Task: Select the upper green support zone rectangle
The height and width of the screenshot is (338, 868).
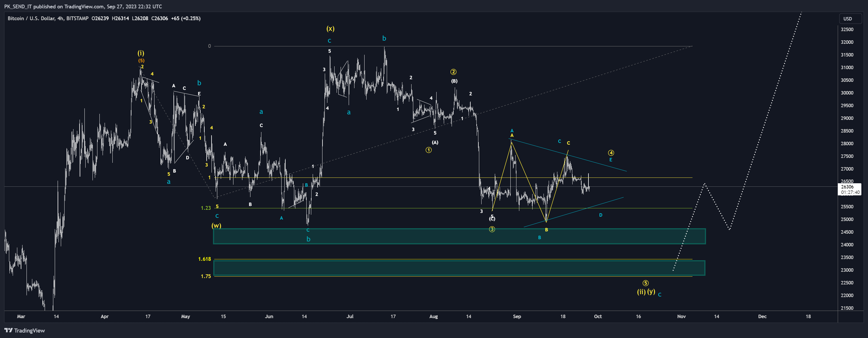Action: click(x=459, y=236)
